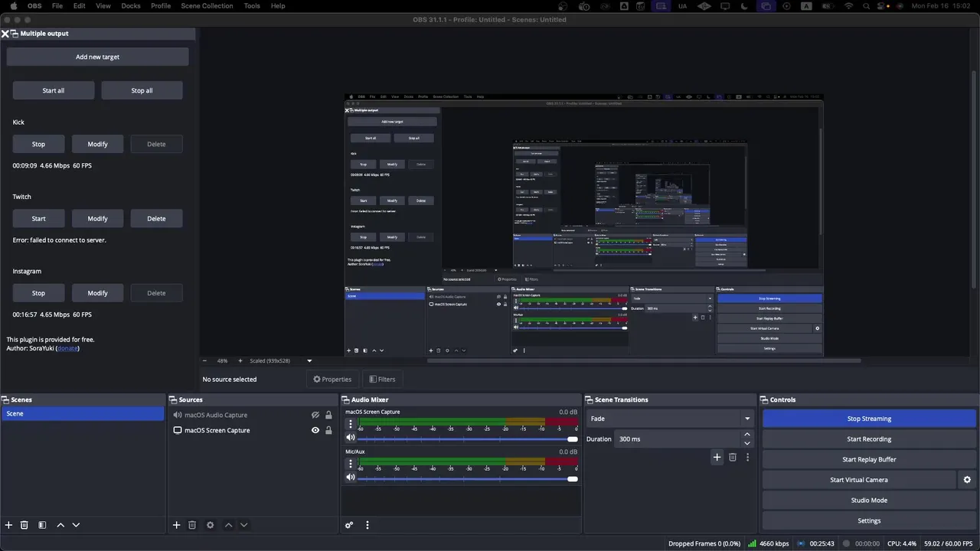Close the Multiple output dock
This screenshot has height=551, width=980.
click(5, 34)
